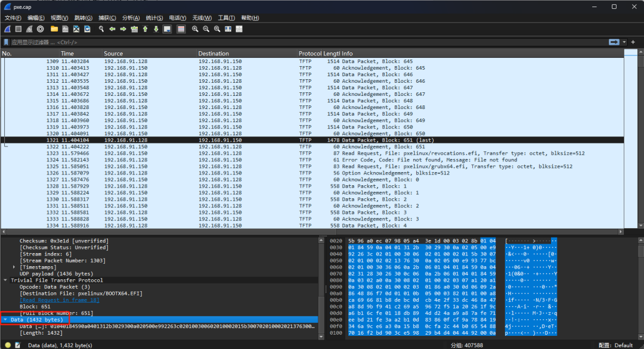Start capture with the shark fin icon

tap(7, 29)
